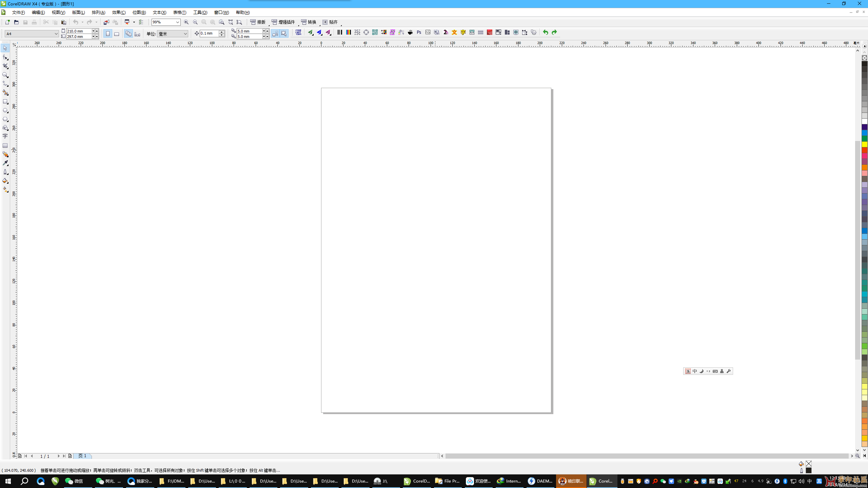Select the Text tool (字)

click(x=5, y=136)
